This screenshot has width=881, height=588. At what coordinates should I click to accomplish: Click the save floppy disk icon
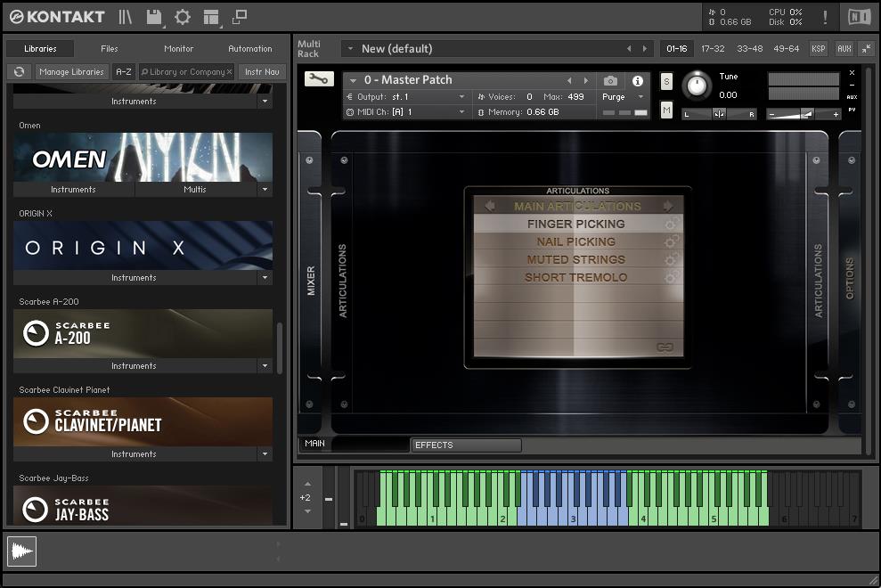coord(154,17)
